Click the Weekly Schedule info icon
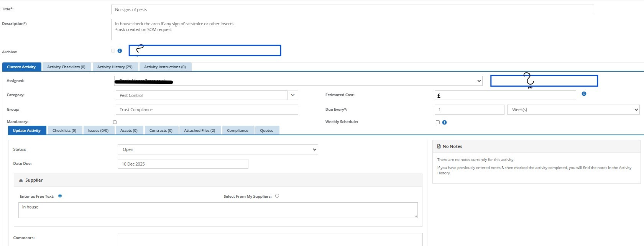This screenshot has width=644, height=246. (x=444, y=123)
